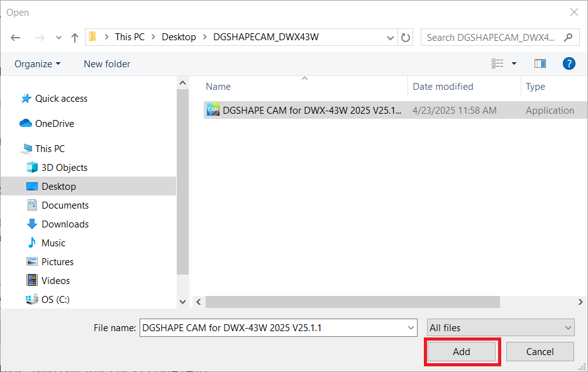Expand chevron after Desktop breadcrumb

click(205, 37)
